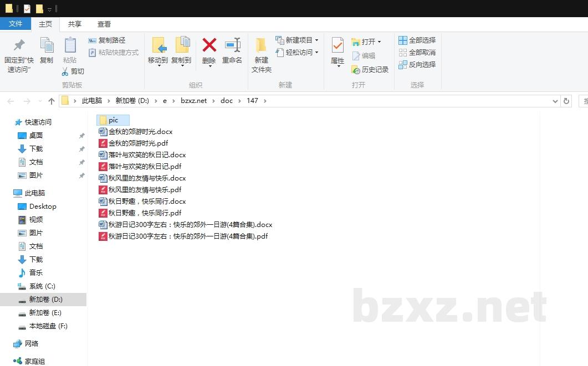Select the pic folder
This screenshot has height=366, width=588.
click(113, 120)
